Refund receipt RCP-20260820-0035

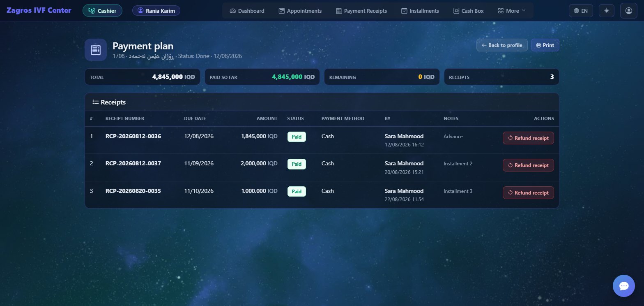(528, 192)
